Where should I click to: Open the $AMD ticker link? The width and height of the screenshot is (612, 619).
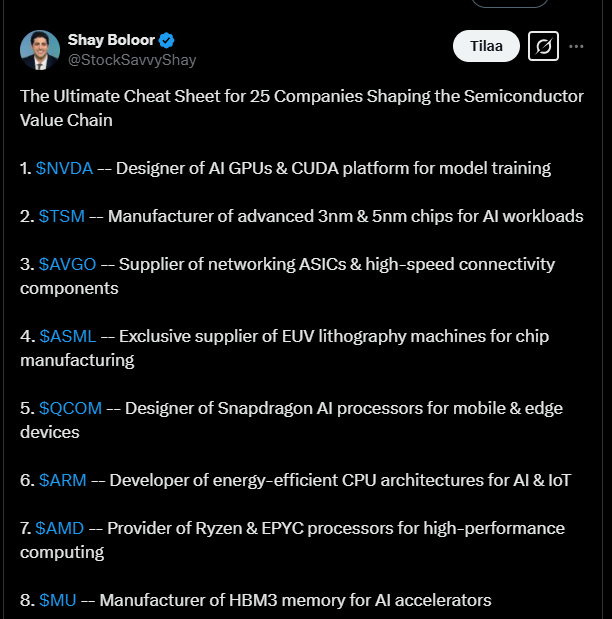(x=59, y=528)
